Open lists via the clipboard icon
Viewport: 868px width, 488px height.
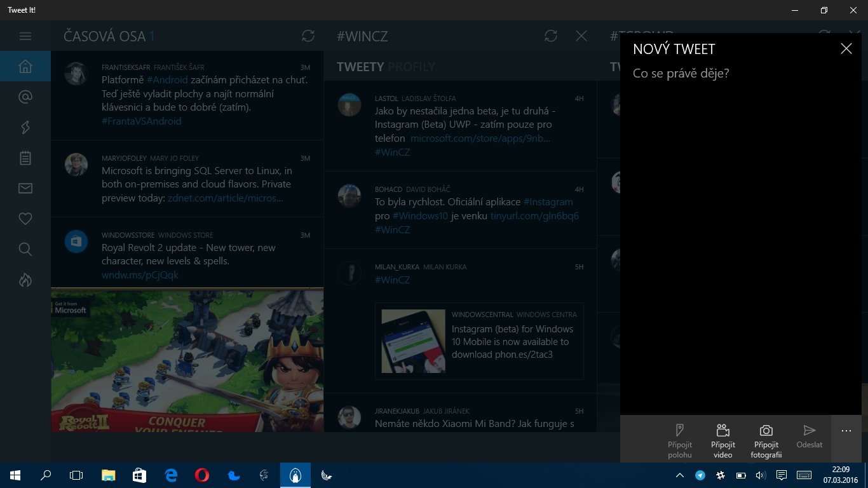(25, 158)
